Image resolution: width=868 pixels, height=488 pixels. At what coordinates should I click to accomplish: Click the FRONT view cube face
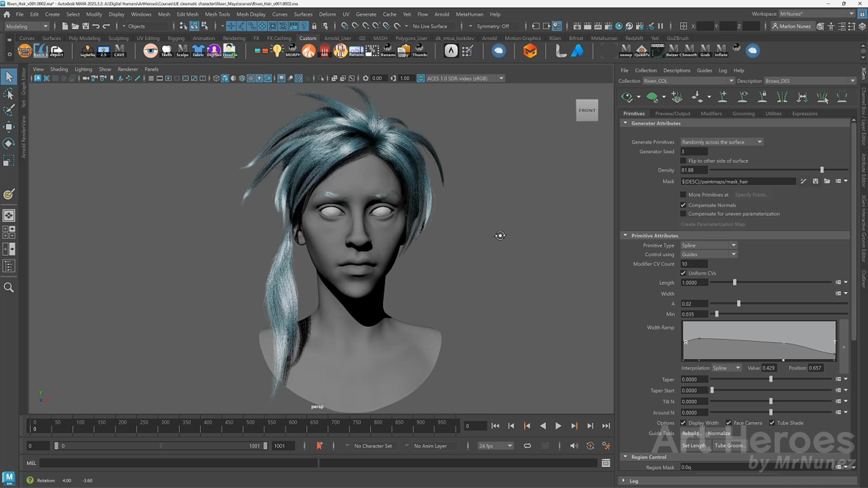(x=587, y=110)
